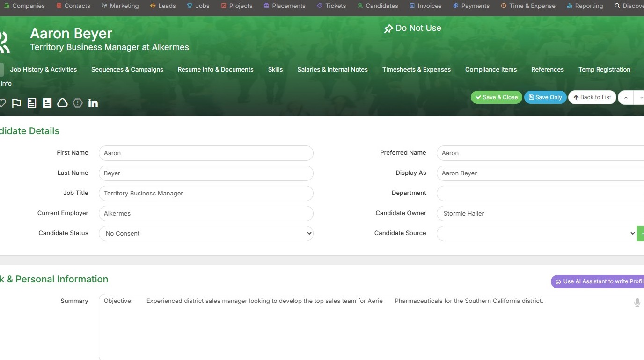Use AI Assistant to write Profile
This screenshot has height=360, width=644.
pos(598,281)
